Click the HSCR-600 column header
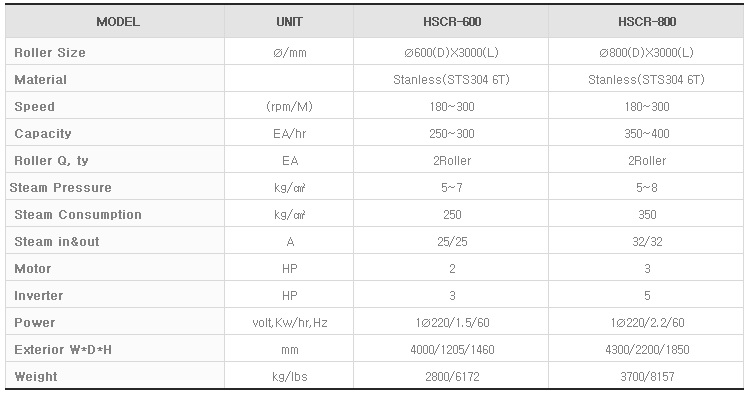 pos(452,22)
